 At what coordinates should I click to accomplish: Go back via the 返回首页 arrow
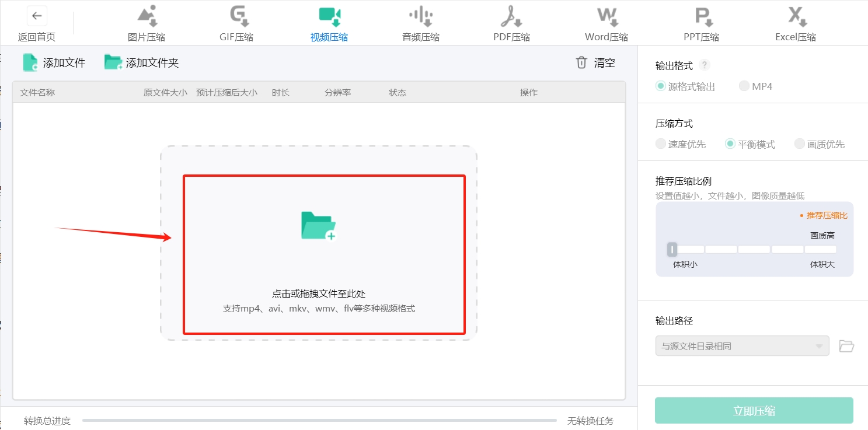coord(37,16)
